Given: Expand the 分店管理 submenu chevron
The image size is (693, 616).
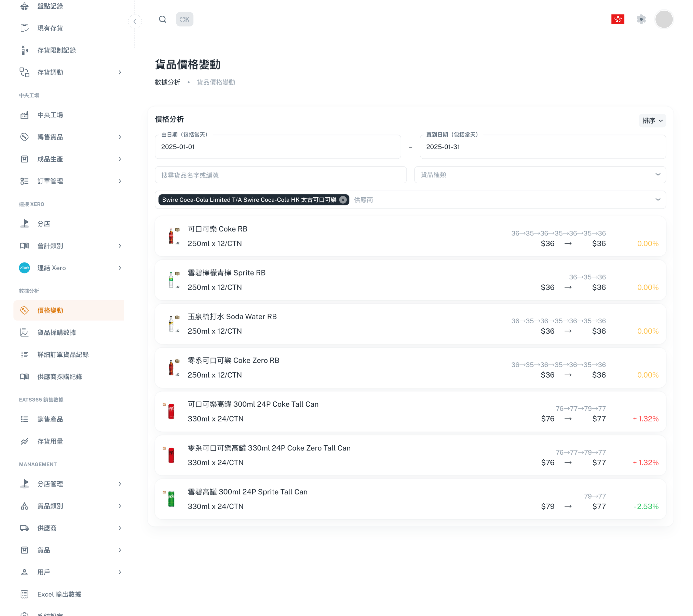Looking at the screenshot, I should click(120, 484).
